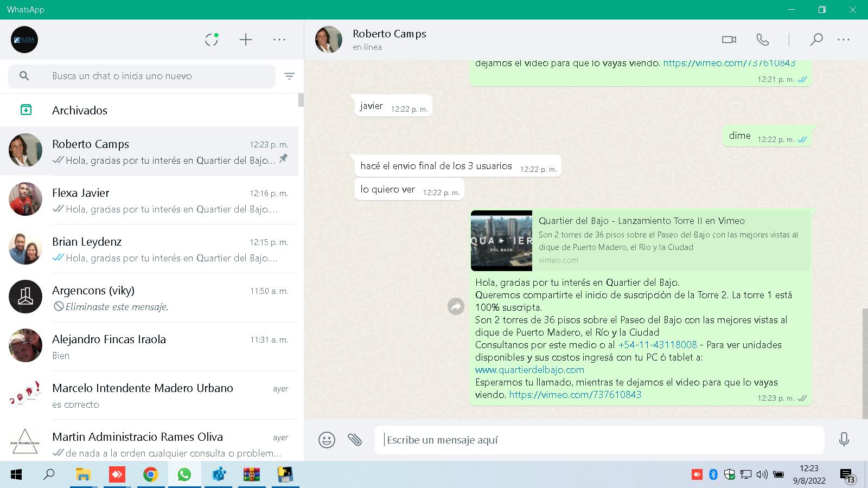Click the search magnifier in chat list

pyautogui.click(x=24, y=76)
